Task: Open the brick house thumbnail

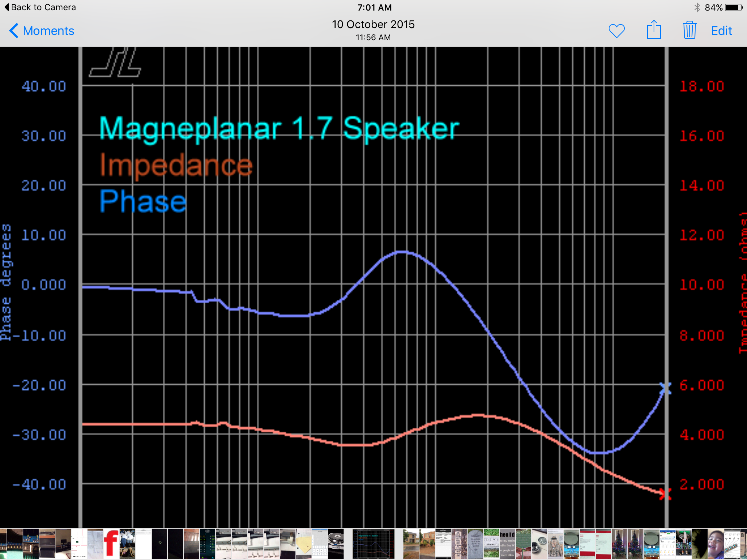Action: tap(427, 544)
